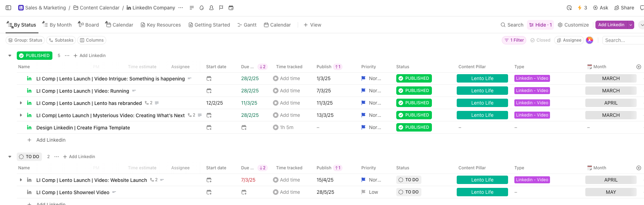Image resolution: width=644 pixels, height=205 pixels.
Task: Click the add column plus icon
Action: pyautogui.click(x=638, y=67)
